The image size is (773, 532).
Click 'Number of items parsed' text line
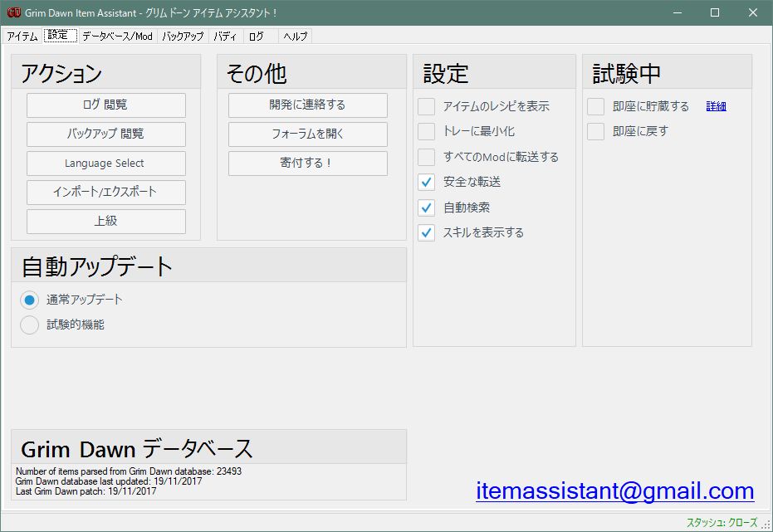(129, 471)
